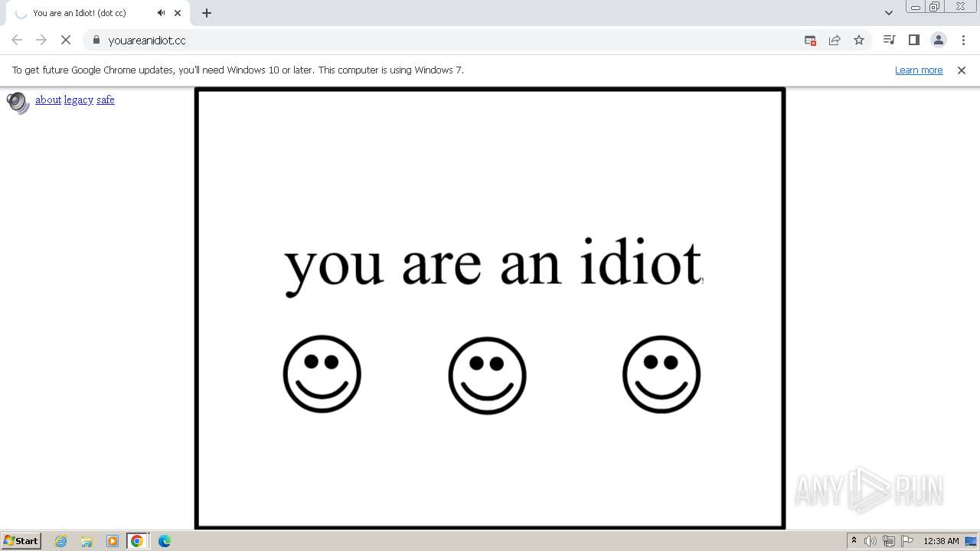Screen dimensions: 980x551
Task: Open the network tray icon
Action: click(889, 541)
